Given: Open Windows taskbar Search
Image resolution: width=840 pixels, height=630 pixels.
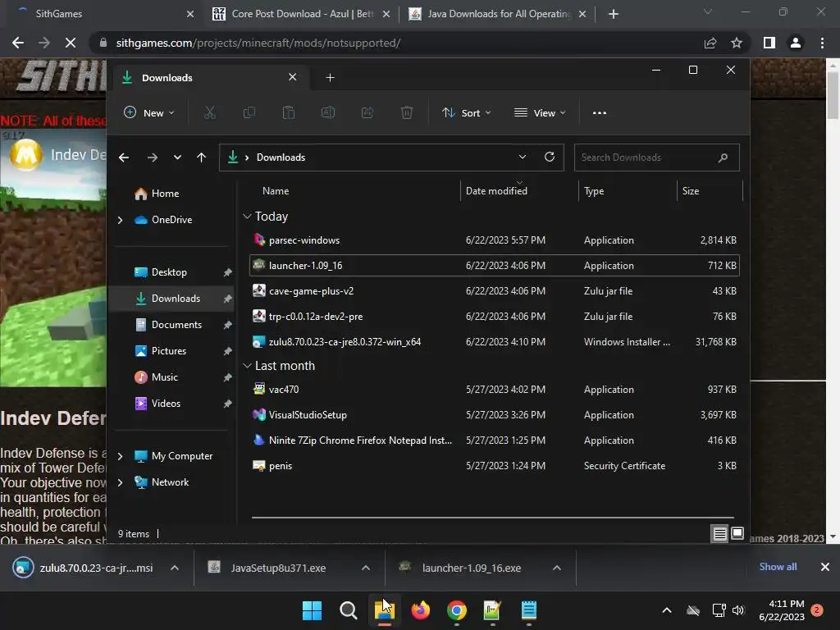Looking at the screenshot, I should pyautogui.click(x=348, y=610).
